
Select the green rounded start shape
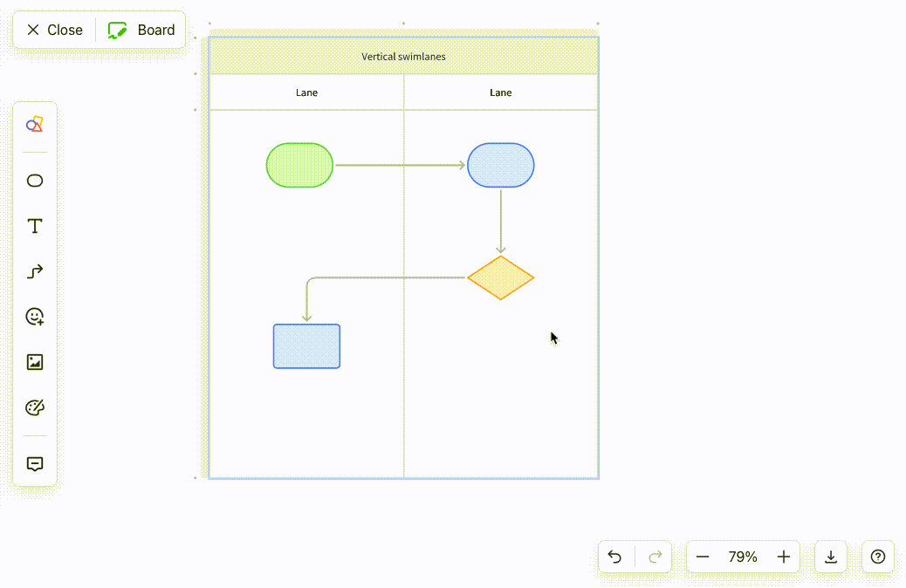[299, 165]
